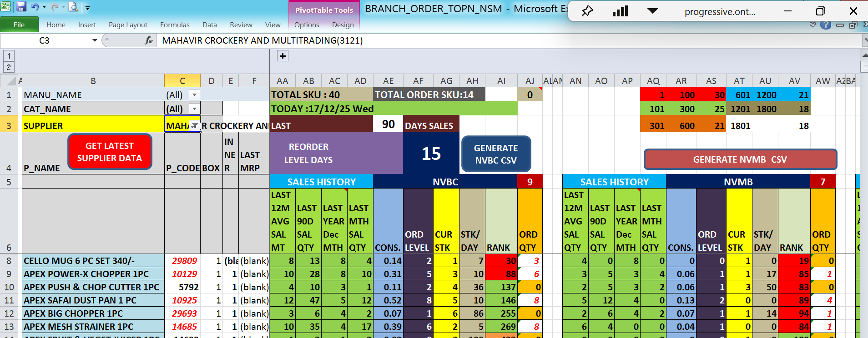Click the Name Box showing C3

coord(44,40)
